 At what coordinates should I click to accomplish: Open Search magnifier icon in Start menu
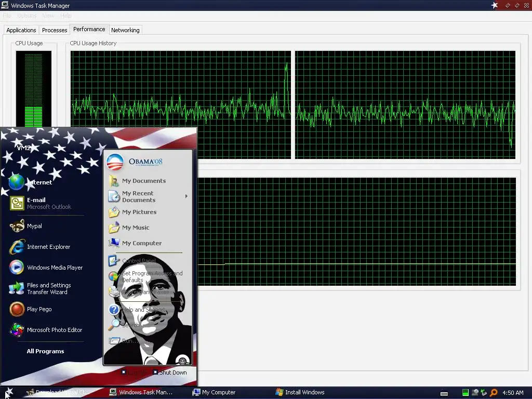click(x=114, y=325)
